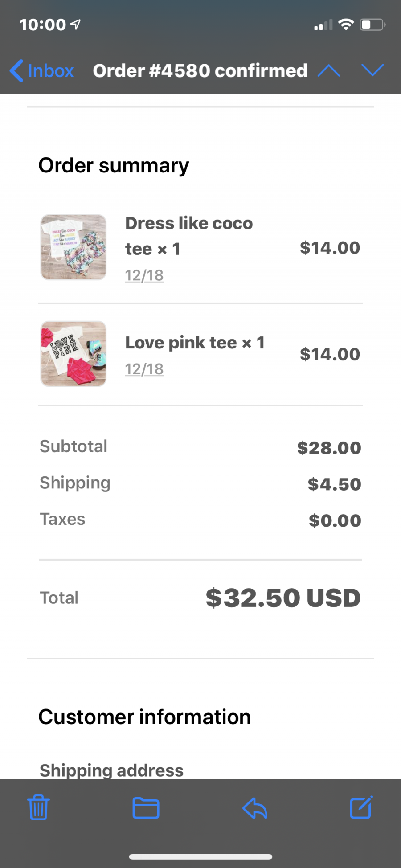Tap the home indicator bar

point(200,856)
